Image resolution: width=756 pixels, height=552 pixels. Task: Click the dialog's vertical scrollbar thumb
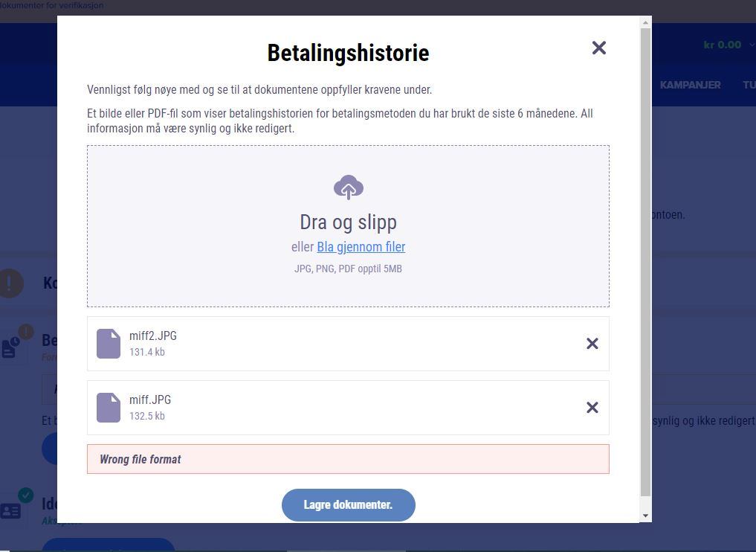pyautogui.click(x=645, y=260)
